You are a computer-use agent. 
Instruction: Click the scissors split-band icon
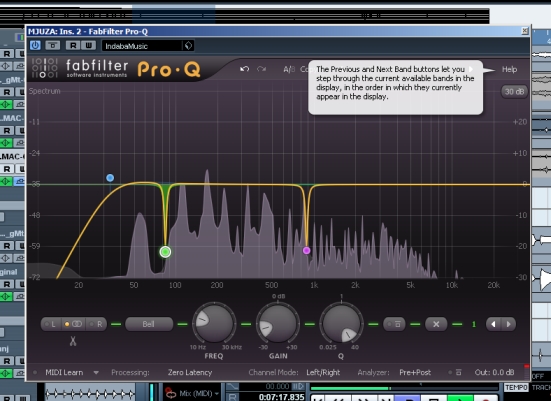click(x=73, y=341)
